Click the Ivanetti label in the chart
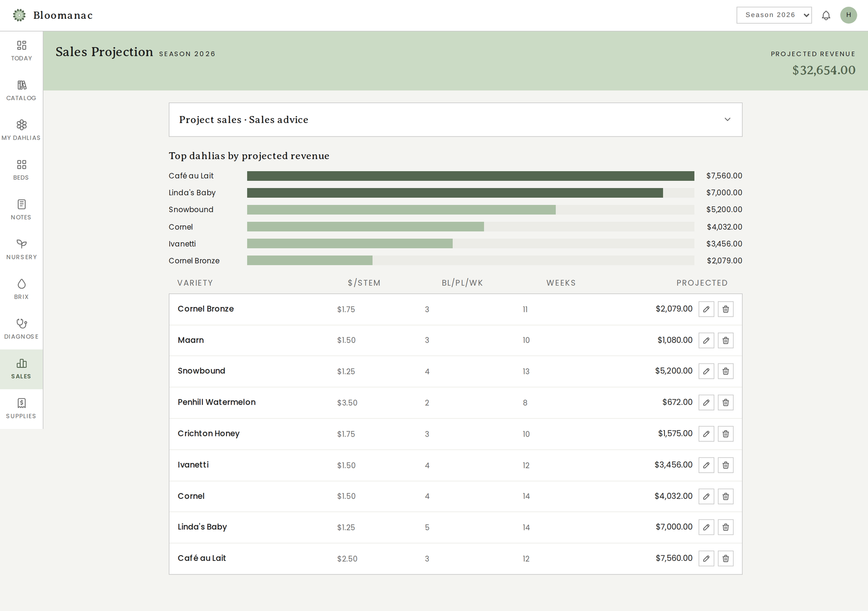Screen dimensions: 868x611 pos(182,244)
